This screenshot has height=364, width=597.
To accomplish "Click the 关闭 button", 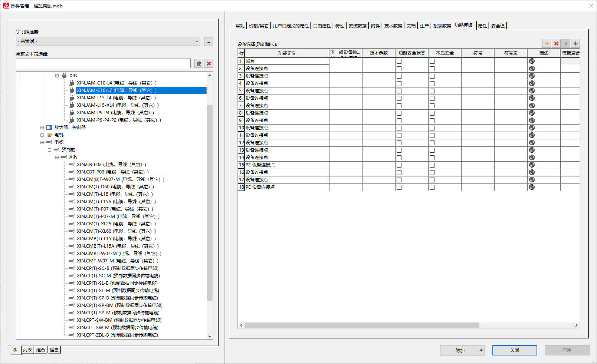I will point(514,350).
